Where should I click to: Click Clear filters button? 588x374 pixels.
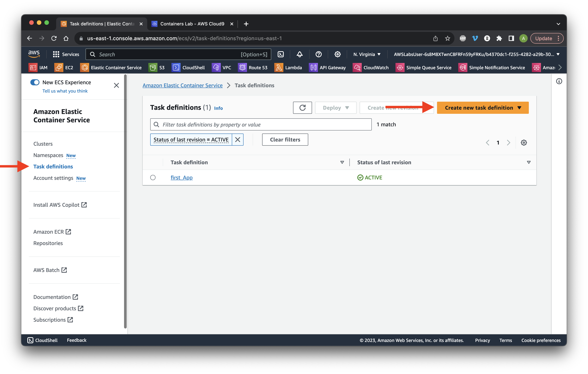pos(285,140)
